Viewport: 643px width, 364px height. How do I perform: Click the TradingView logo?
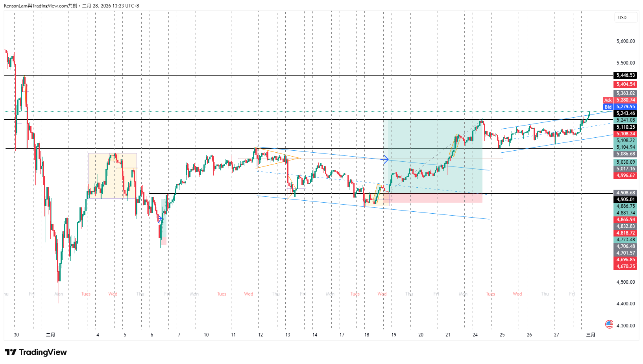coord(36,352)
